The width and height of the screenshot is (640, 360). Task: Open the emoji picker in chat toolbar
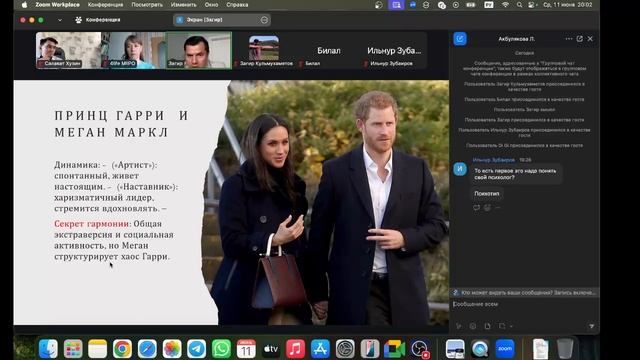[x=473, y=326]
